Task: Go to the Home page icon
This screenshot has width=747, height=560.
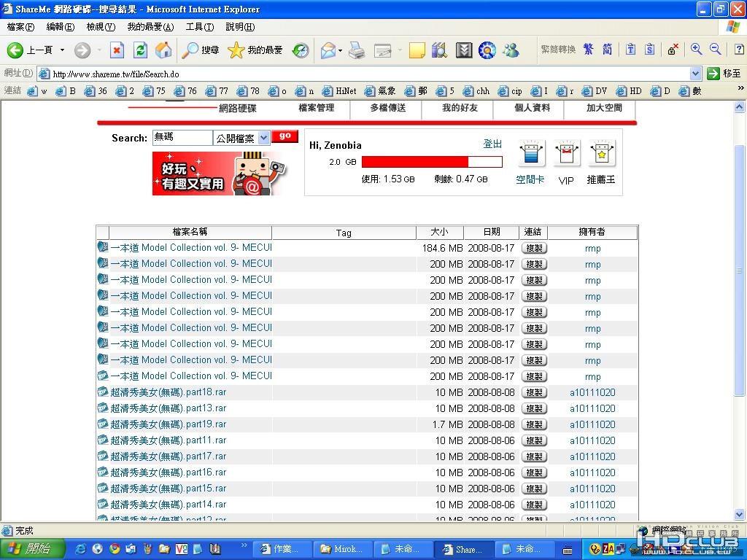Action: 163,50
